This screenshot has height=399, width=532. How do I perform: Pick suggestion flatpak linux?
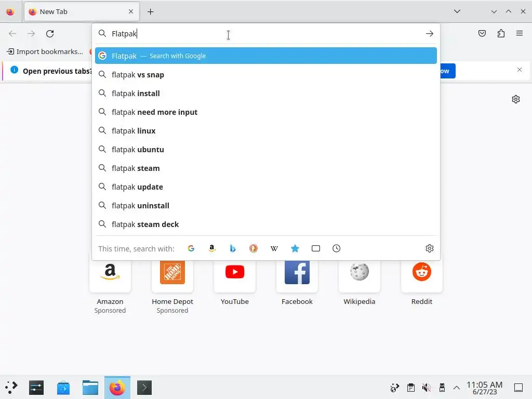pos(266,130)
